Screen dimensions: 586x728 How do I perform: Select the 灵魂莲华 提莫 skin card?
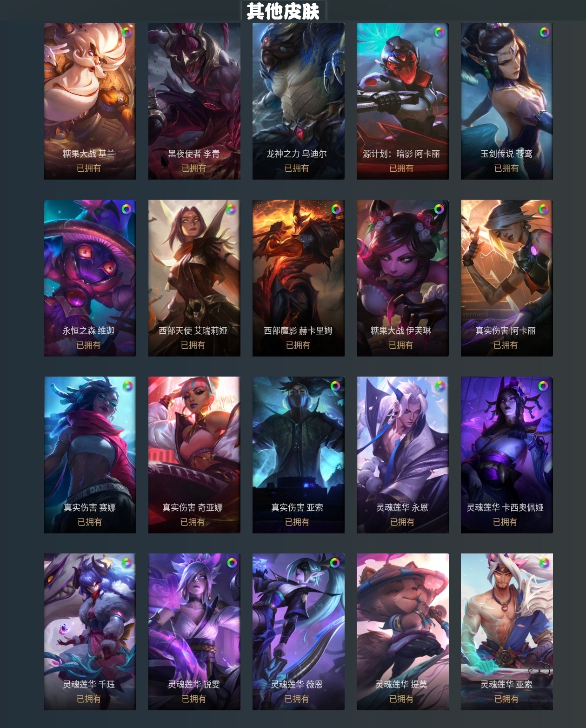pyautogui.click(x=403, y=632)
